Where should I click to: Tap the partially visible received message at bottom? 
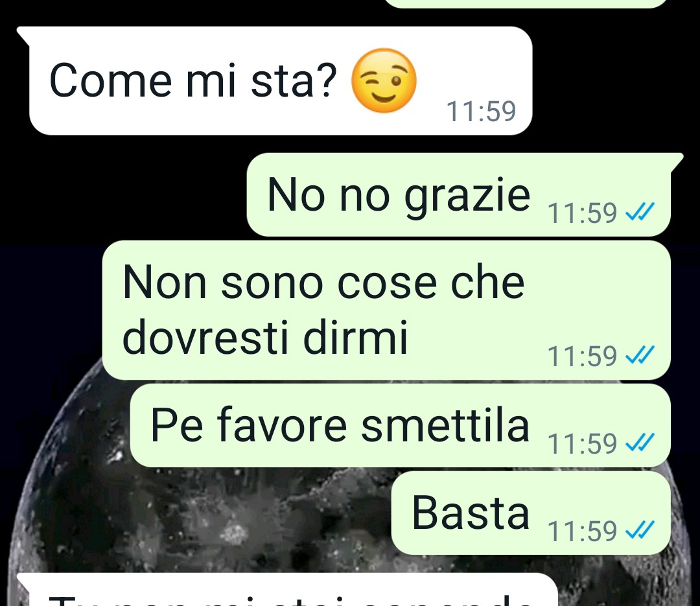[288, 590]
